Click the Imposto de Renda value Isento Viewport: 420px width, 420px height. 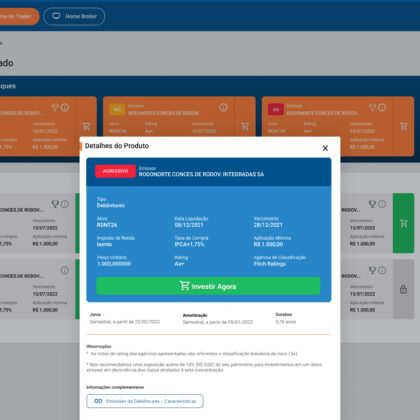click(104, 244)
